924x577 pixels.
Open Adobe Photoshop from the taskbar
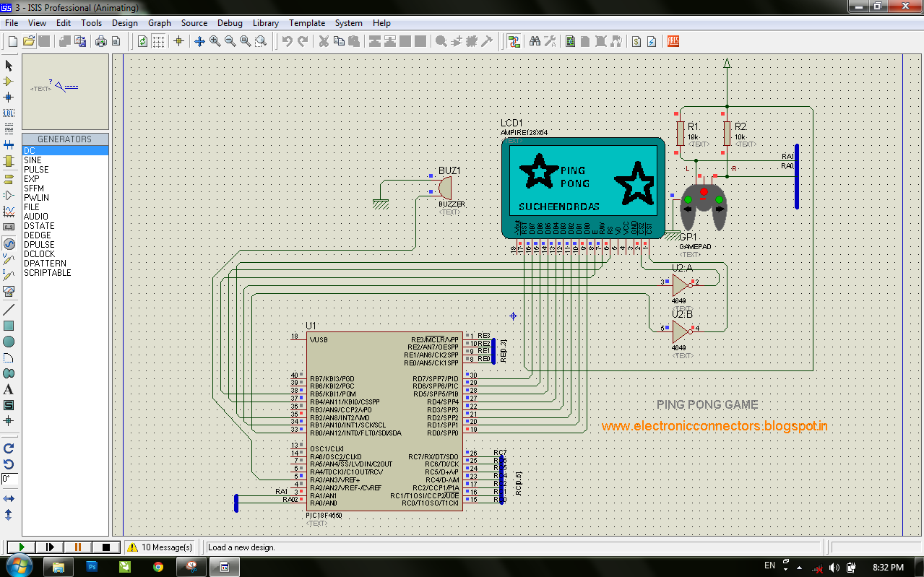(x=92, y=567)
